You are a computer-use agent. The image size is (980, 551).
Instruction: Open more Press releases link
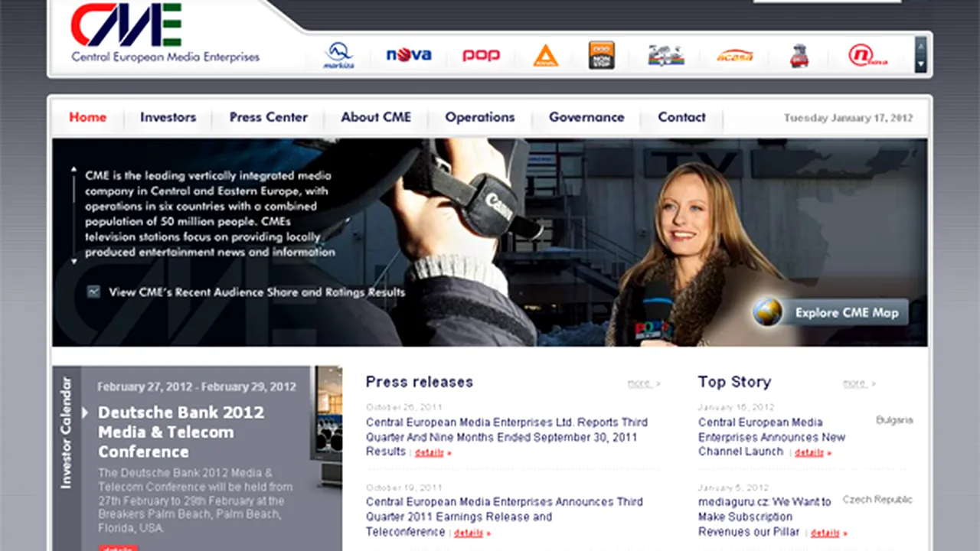(x=643, y=383)
